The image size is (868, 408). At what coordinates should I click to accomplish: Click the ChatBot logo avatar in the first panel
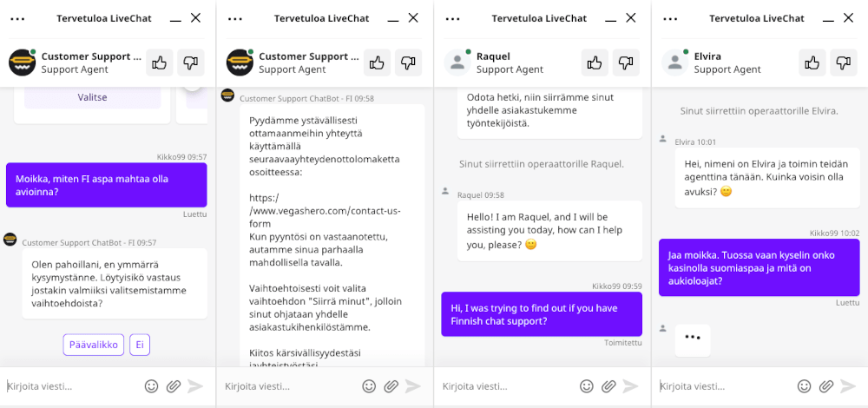tap(23, 63)
